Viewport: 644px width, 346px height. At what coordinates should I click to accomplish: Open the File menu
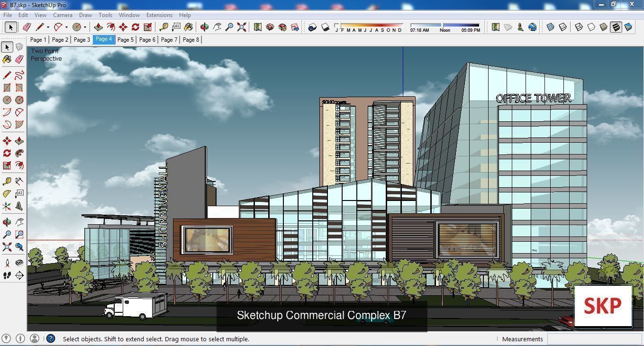(x=8, y=15)
